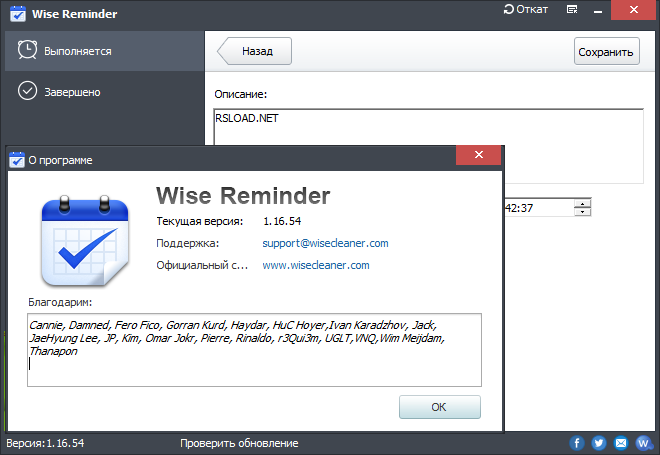The image size is (660, 455).
Task: Click the small calendar icon in О программе title
Action: 17,160
